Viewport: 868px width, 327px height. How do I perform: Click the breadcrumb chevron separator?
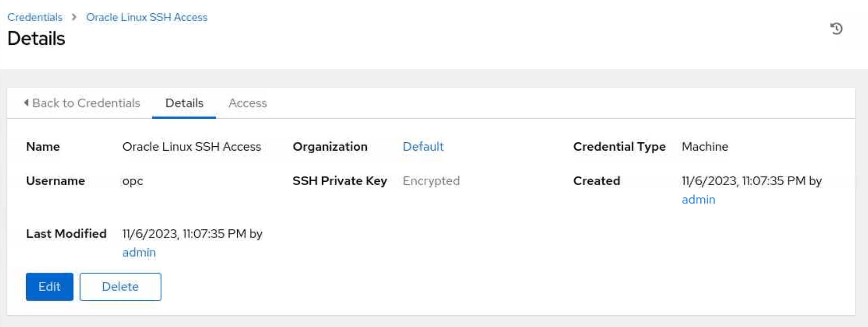coord(74,17)
